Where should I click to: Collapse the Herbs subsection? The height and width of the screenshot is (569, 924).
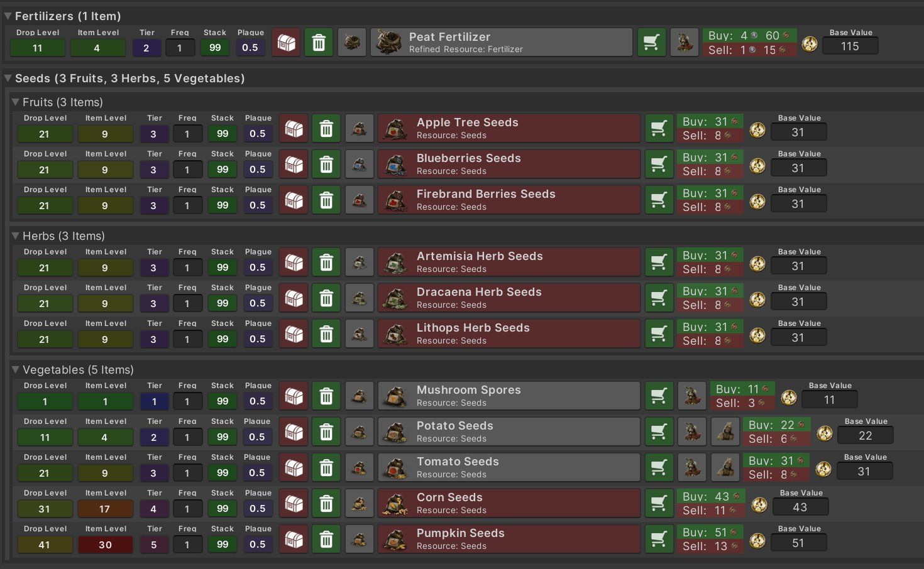(15, 236)
